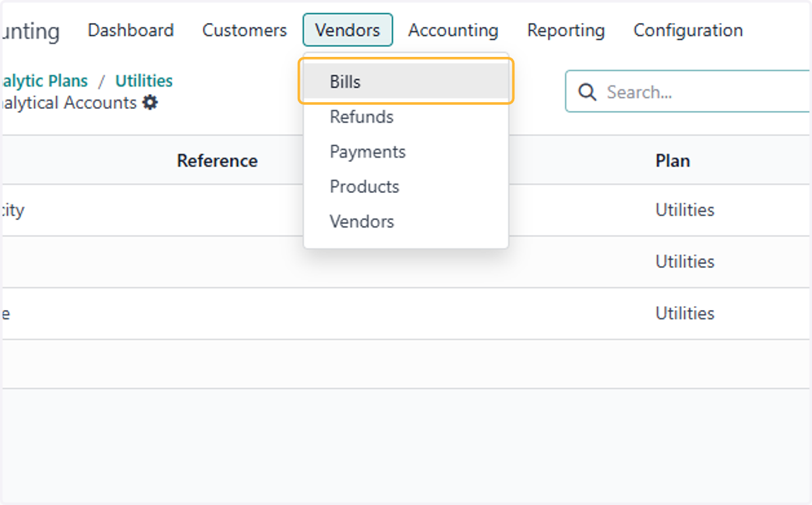This screenshot has height=505, width=812.
Task: Open the Reporting menu
Action: (566, 30)
